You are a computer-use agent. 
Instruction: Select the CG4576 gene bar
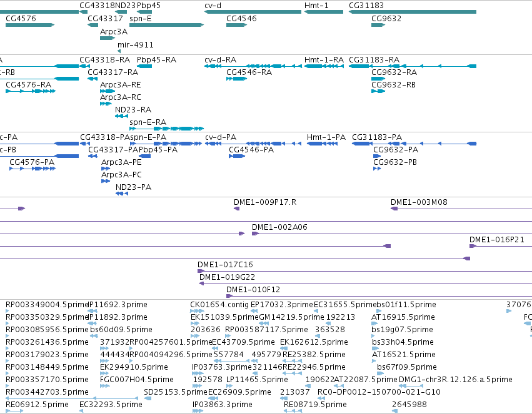pos(30,25)
